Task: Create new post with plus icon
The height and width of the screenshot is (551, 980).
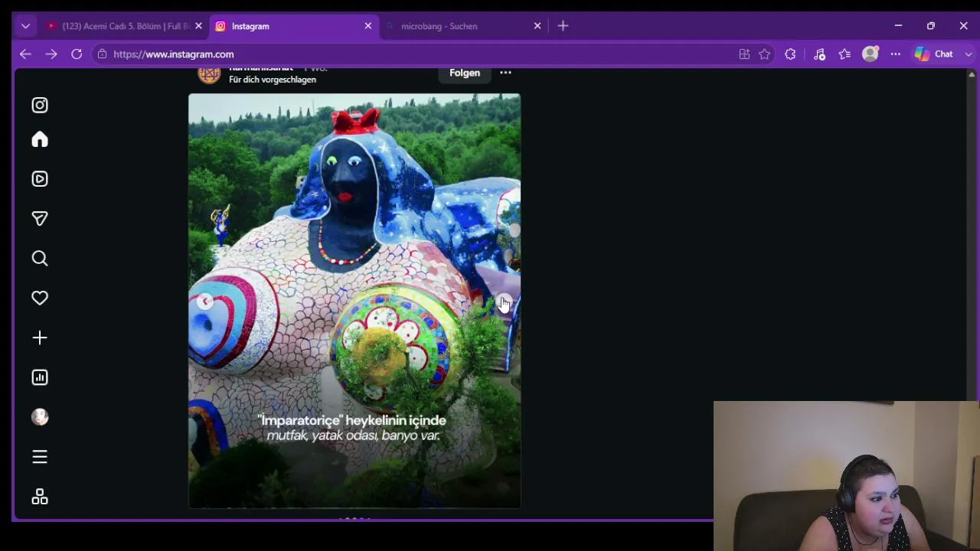Action: (40, 337)
